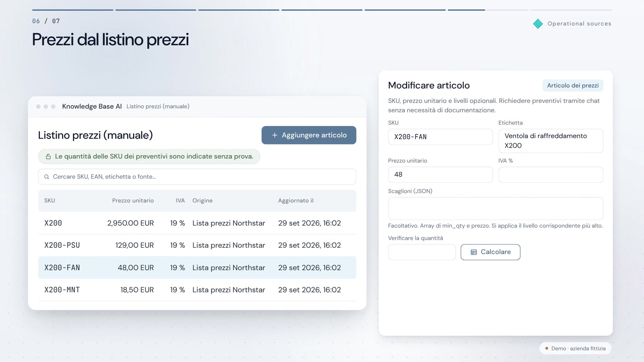Image resolution: width=644 pixels, height=362 pixels.
Task: Click the SKU field containing X200-FAN
Action: click(x=440, y=137)
